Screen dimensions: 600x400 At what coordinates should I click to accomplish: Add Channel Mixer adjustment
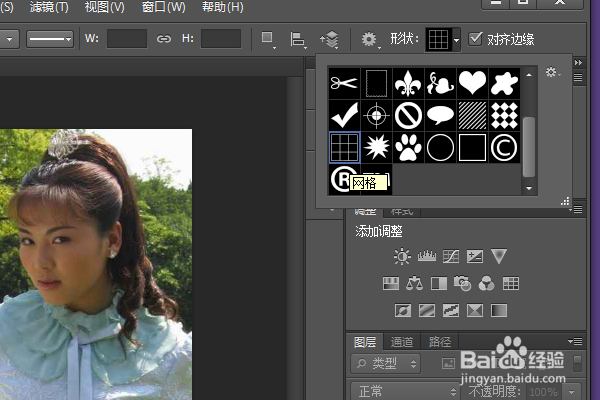[x=486, y=284]
